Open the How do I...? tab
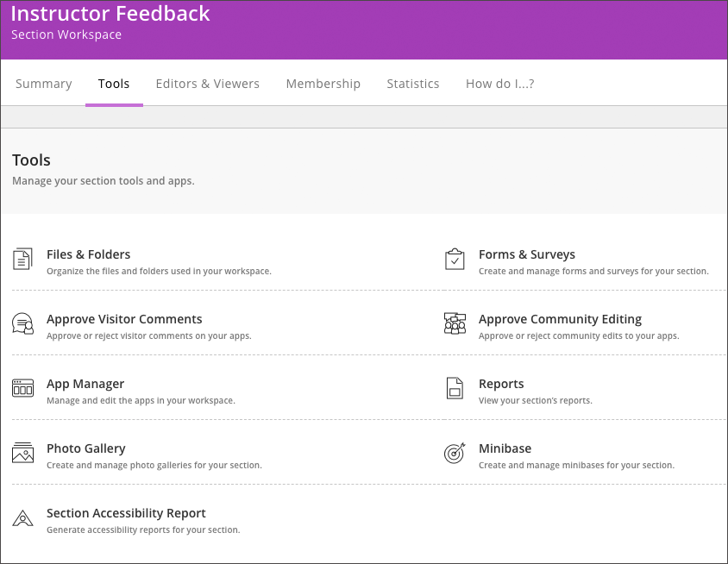The image size is (728, 564). (500, 84)
